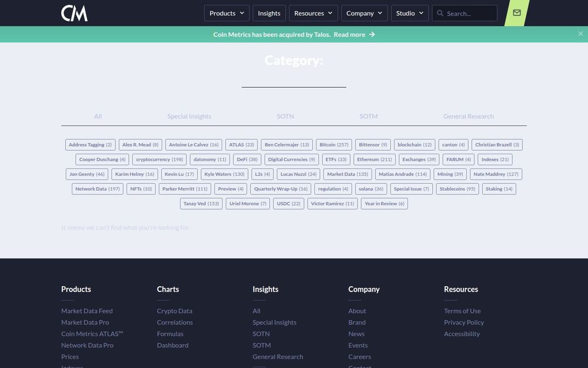Open Coin Metrics ATLAS footer link

92,334
